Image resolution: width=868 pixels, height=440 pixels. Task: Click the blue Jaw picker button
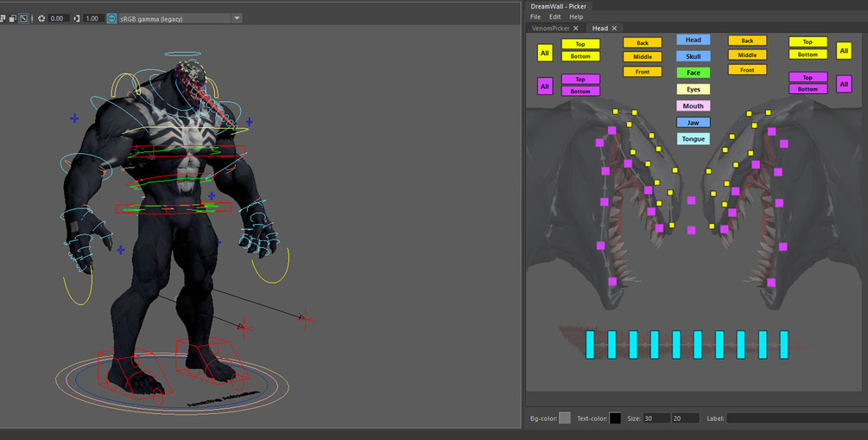693,123
